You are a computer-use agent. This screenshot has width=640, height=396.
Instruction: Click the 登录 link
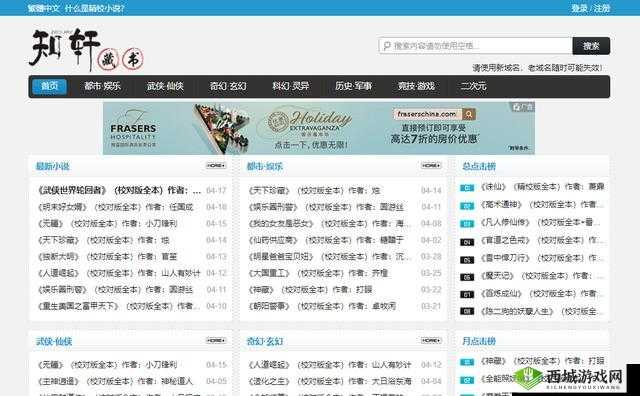coord(579,8)
